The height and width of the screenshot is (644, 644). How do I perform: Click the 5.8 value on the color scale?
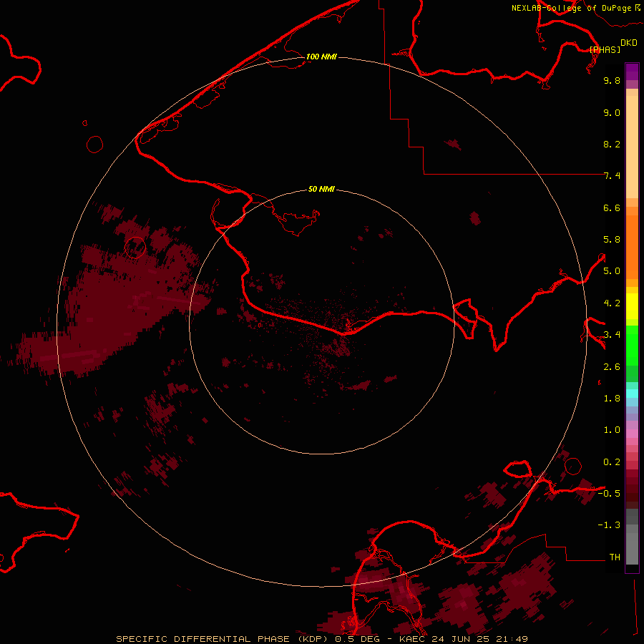pos(612,240)
